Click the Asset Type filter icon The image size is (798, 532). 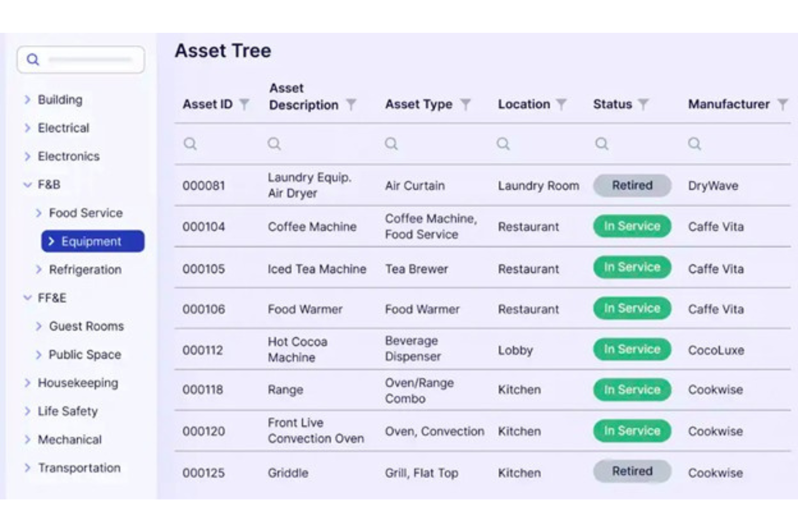point(467,105)
